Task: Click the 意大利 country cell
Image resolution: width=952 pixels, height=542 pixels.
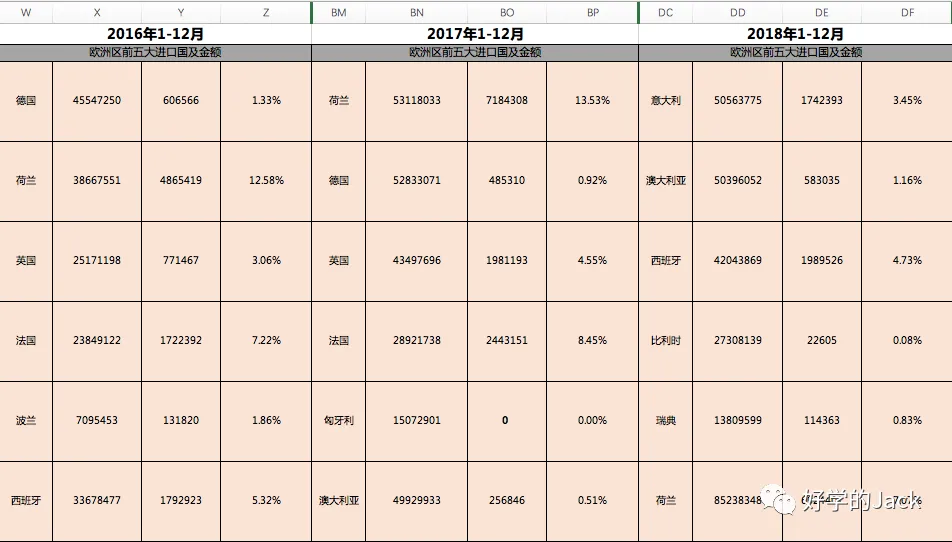Action: 665,101
